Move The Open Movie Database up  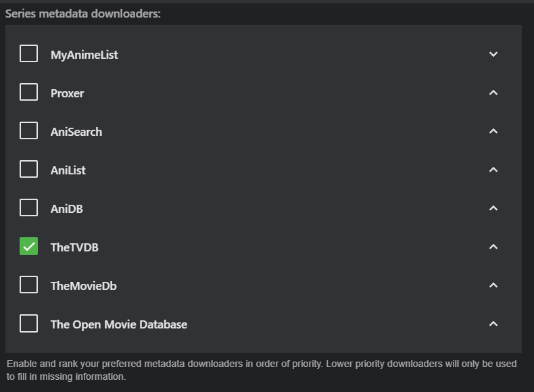493,324
